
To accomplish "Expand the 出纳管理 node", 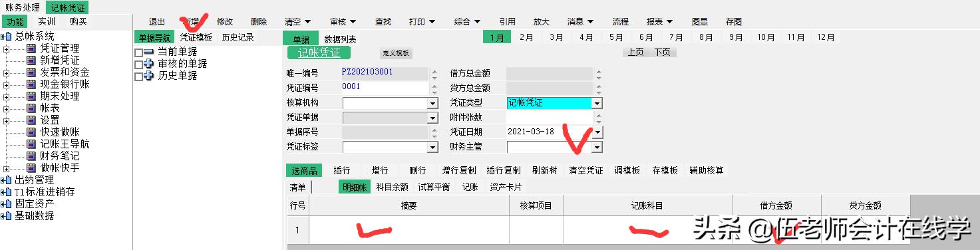I will coord(3,180).
